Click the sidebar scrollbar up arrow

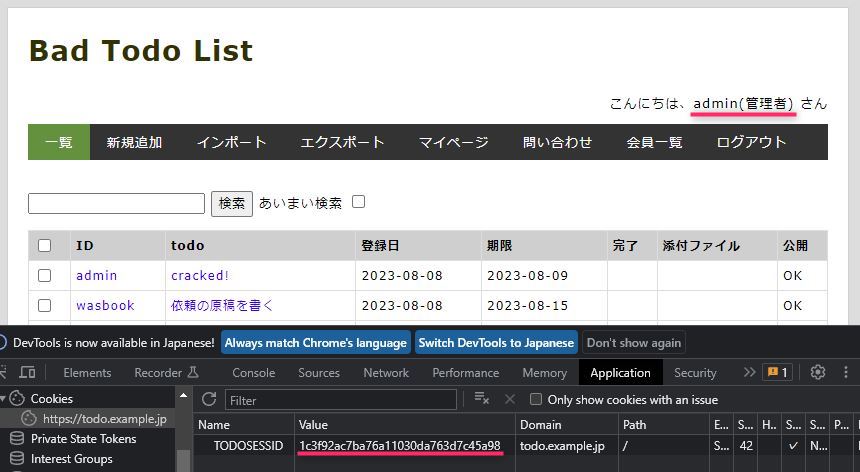pos(183,395)
